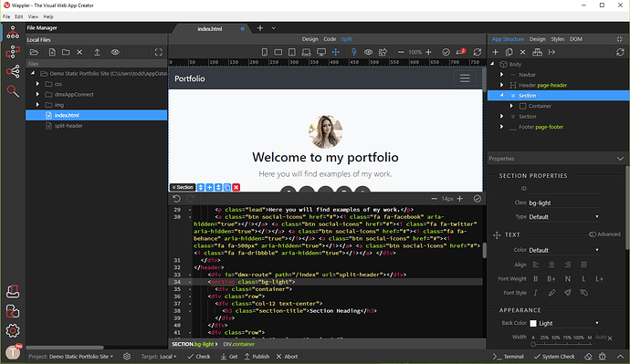
Task: Add a new element in App Structure
Action: coord(496,52)
